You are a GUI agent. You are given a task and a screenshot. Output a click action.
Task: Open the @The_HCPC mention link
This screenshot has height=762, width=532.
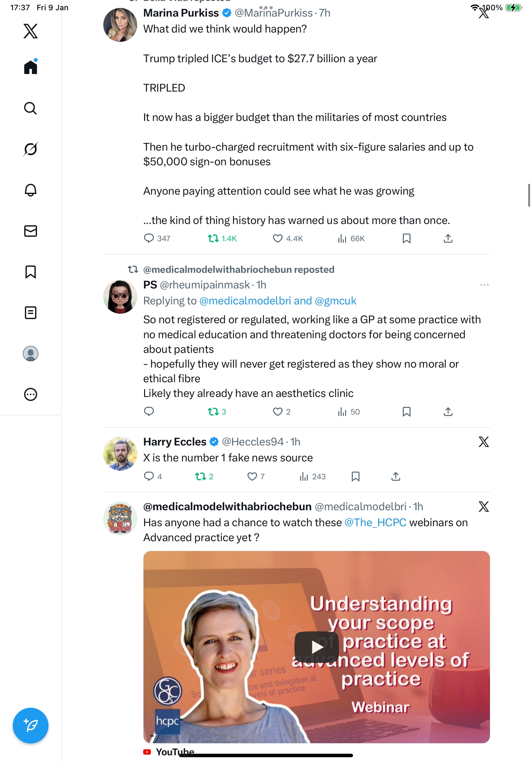coord(375,522)
